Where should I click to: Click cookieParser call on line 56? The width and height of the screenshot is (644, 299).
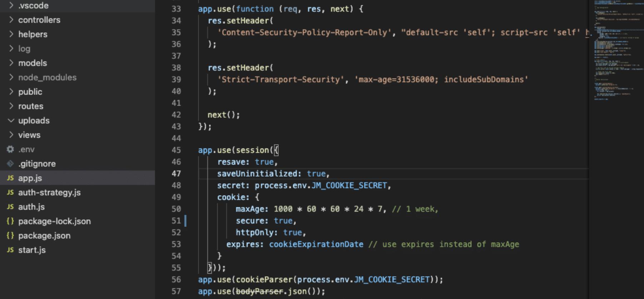coord(264,279)
